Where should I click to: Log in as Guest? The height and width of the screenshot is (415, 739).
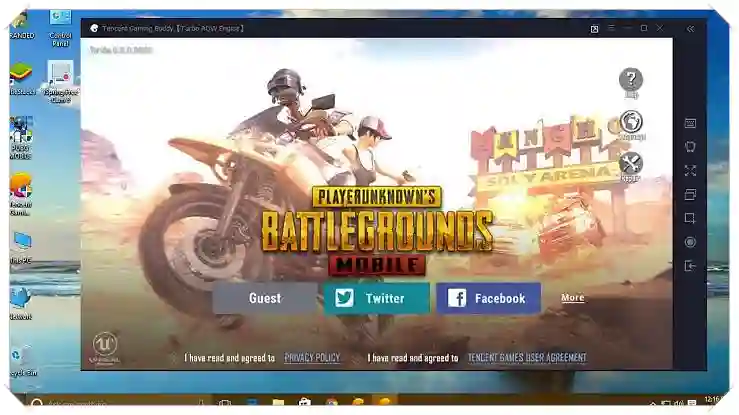click(x=265, y=298)
